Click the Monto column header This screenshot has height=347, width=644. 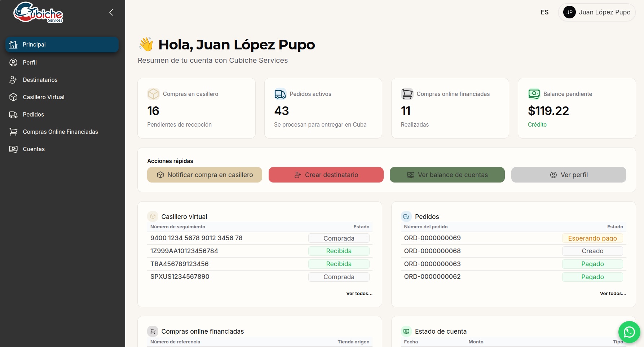476,342
